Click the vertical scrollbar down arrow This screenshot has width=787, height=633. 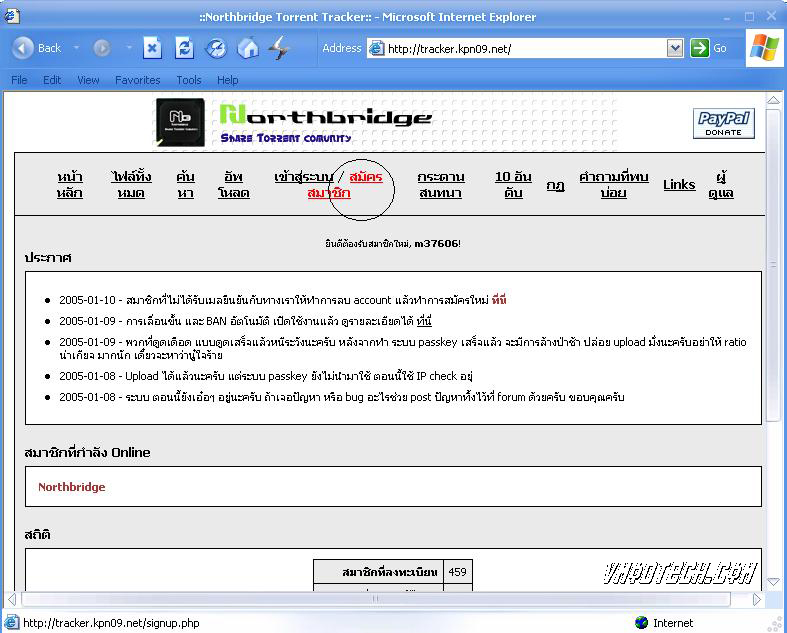click(773, 582)
